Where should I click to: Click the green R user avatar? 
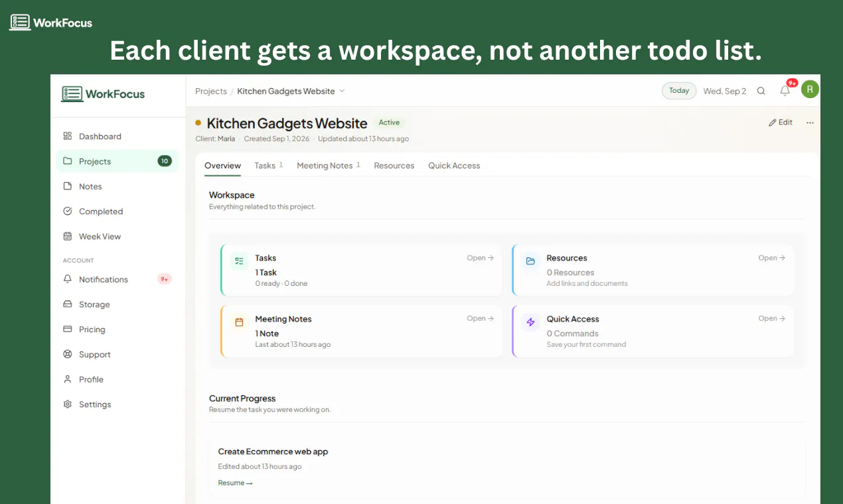pyautogui.click(x=810, y=90)
